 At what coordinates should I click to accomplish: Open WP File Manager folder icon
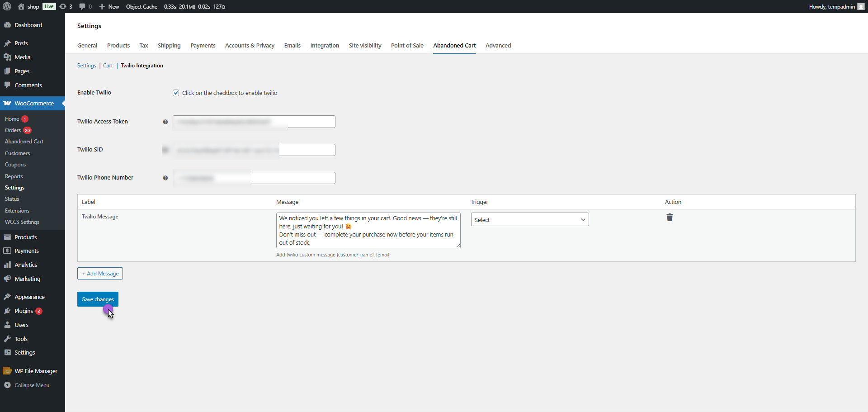[x=7, y=371]
